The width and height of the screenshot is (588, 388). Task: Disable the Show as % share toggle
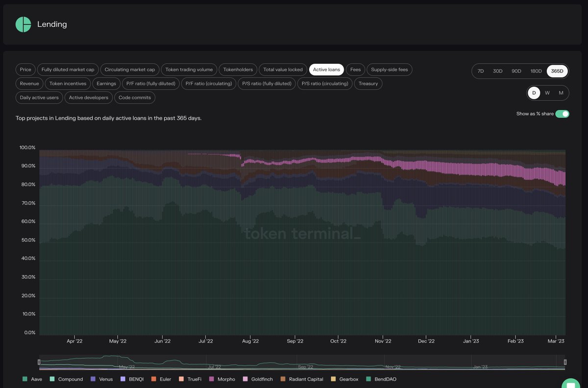point(563,113)
